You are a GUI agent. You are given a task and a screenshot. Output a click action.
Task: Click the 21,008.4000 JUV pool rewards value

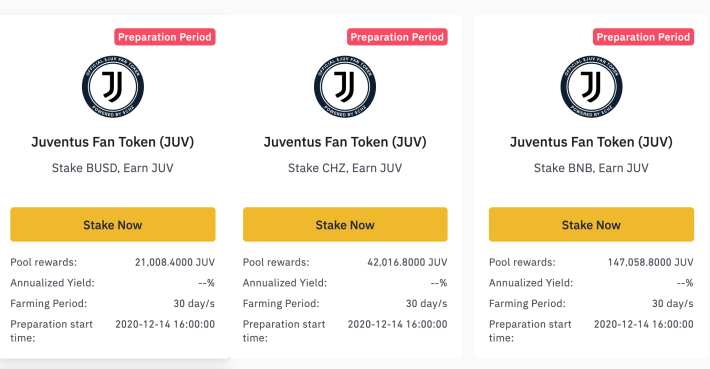(175, 262)
